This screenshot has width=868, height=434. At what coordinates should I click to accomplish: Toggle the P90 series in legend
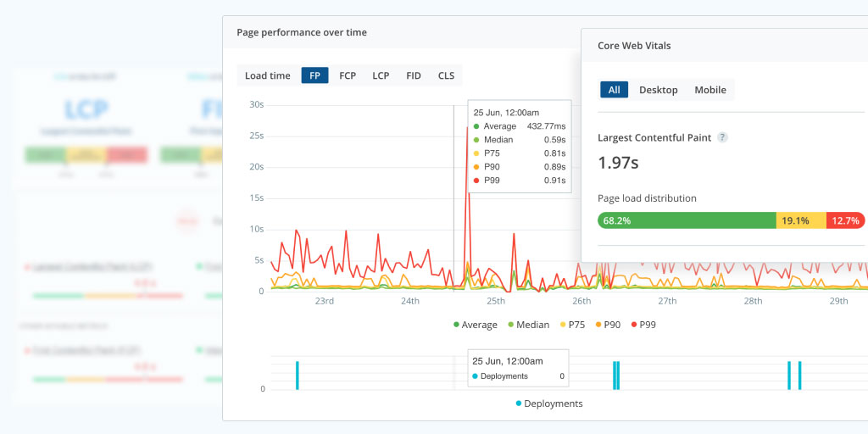point(608,325)
